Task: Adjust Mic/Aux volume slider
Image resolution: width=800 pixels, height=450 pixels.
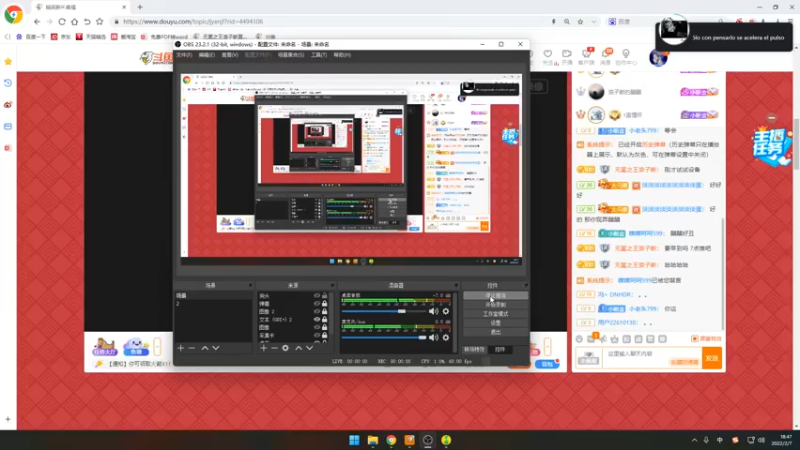Action: (384, 337)
